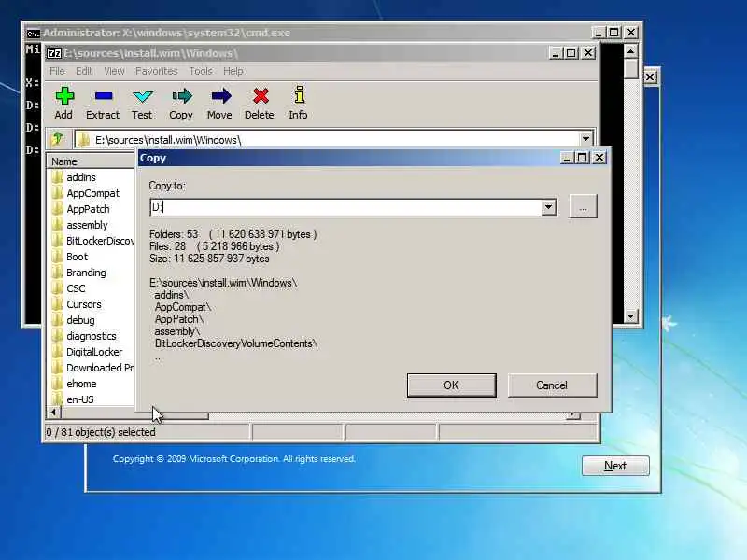The width and height of the screenshot is (747, 560).
Task: Confirm the copy with the OK button
Action: click(x=452, y=385)
